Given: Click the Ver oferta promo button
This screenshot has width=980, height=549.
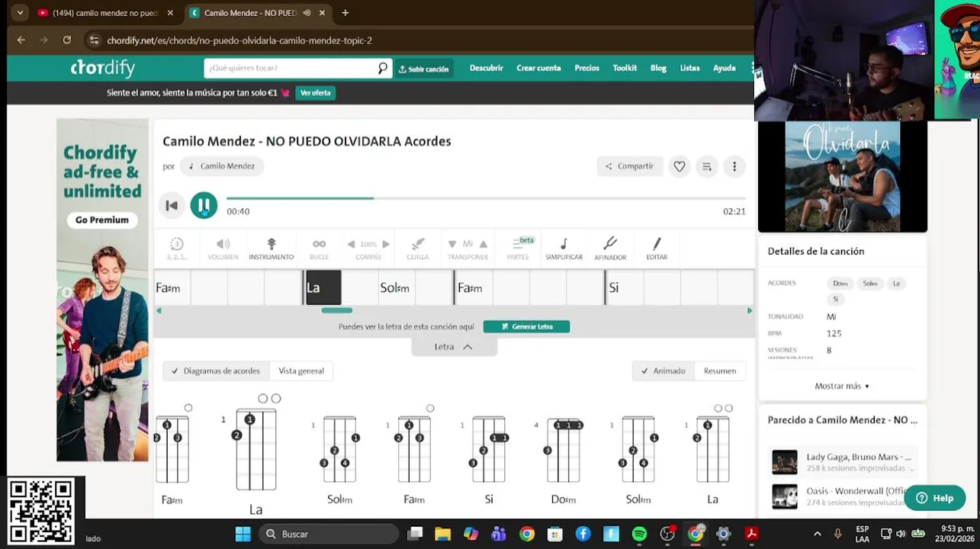Looking at the screenshot, I should point(316,93).
